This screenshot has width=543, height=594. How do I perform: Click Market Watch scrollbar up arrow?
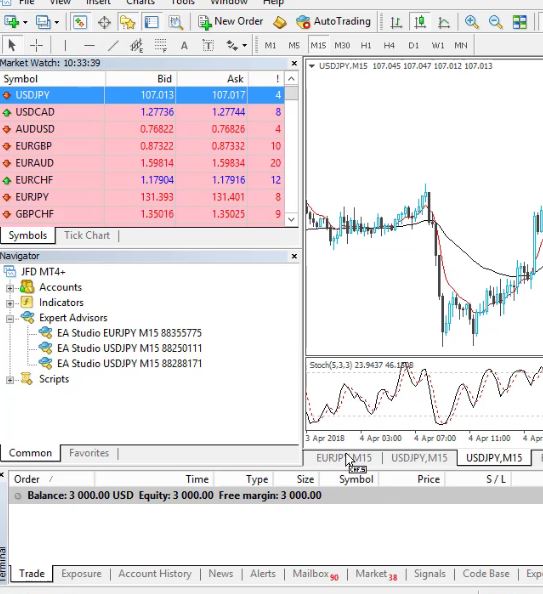pyautogui.click(x=291, y=79)
